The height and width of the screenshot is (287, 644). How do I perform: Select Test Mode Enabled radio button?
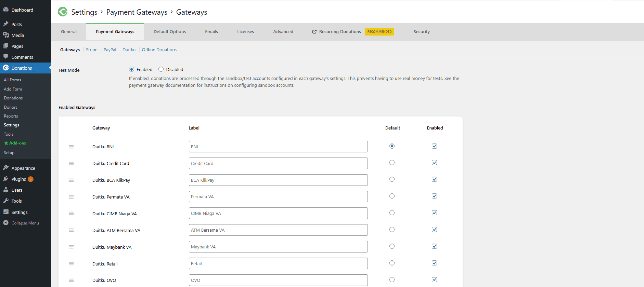(131, 69)
